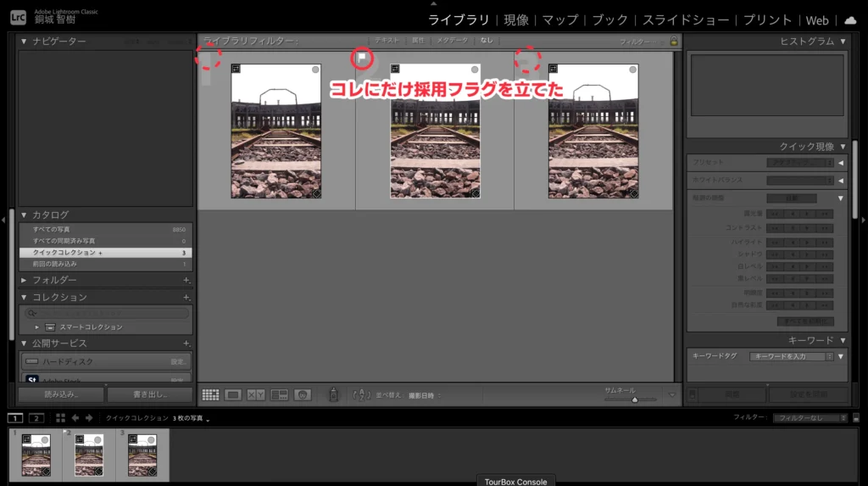Hide the right panel with the edge arrow

pyautogui.click(x=864, y=220)
